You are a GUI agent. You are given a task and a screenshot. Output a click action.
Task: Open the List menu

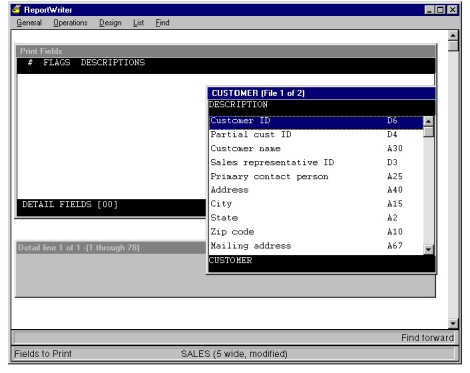(138, 23)
